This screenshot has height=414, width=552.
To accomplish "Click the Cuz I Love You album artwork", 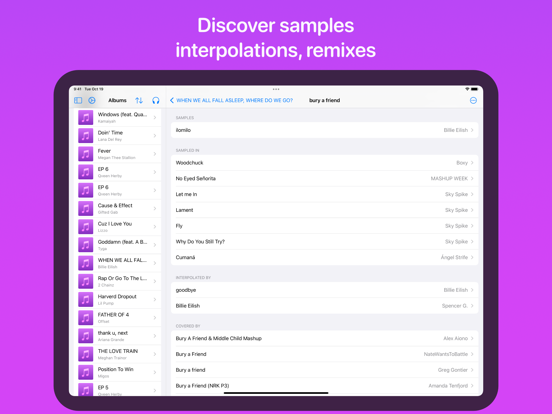I will 86,227.
